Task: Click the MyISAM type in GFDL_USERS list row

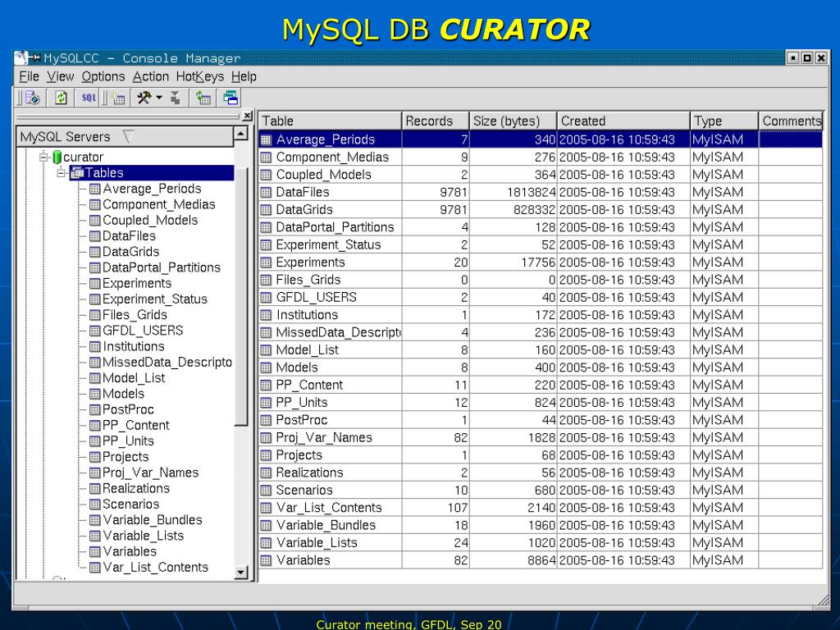Action: click(x=717, y=297)
